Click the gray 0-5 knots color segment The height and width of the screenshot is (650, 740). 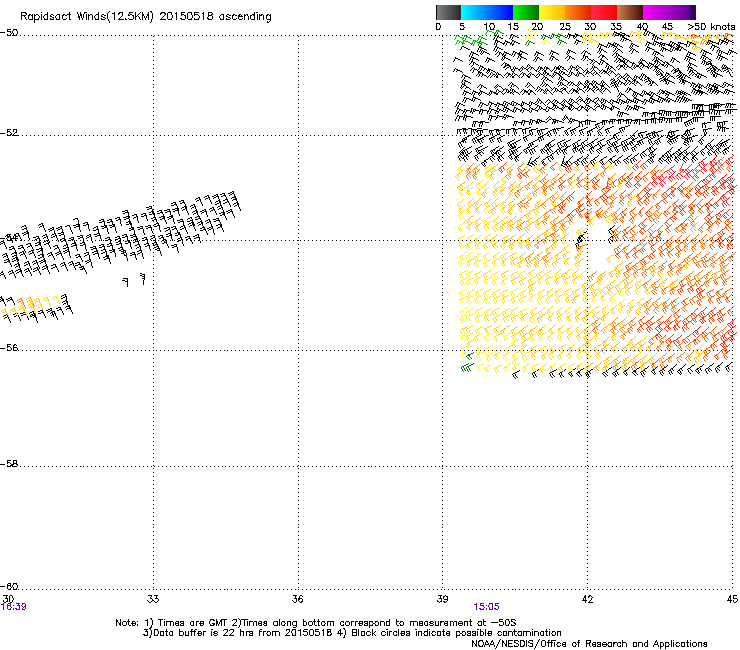click(448, 12)
